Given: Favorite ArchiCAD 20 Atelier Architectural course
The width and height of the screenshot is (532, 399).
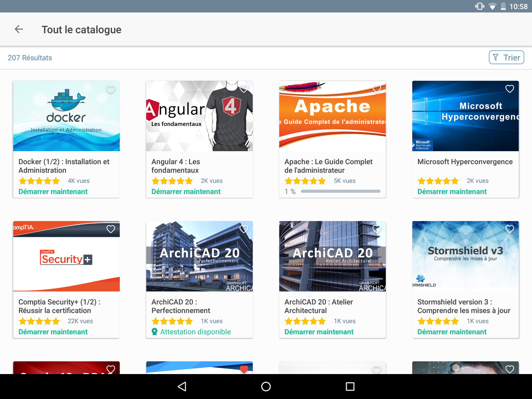Looking at the screenshot, I should pyautogui.click(x=377, y=229).
